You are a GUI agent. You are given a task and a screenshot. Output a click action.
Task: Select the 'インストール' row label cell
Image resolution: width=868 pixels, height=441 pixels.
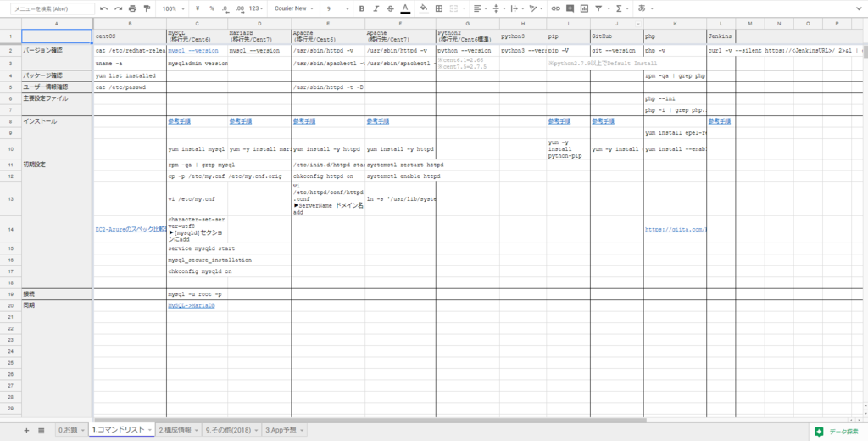click(58, 121)
